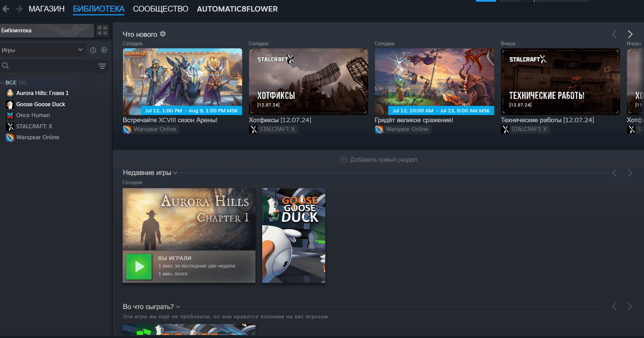Image resolution: width=644 pixels, height=338 pixels.
Task: Click STALCRAFT: X sidebar icon
Action: point(10,126)
